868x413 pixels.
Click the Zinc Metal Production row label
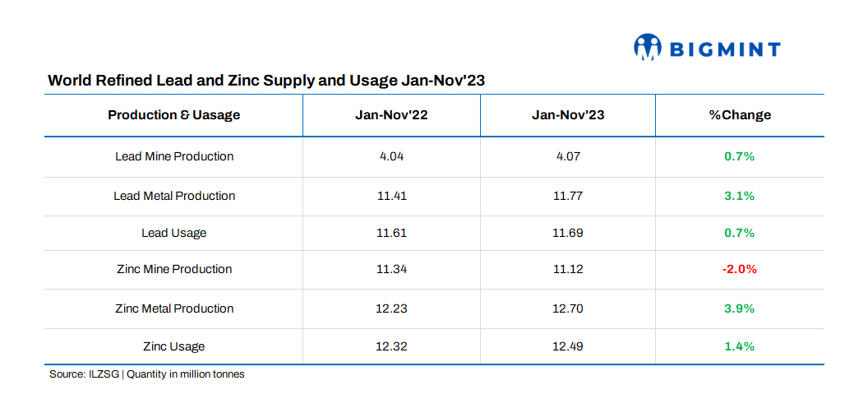[173, 309]
